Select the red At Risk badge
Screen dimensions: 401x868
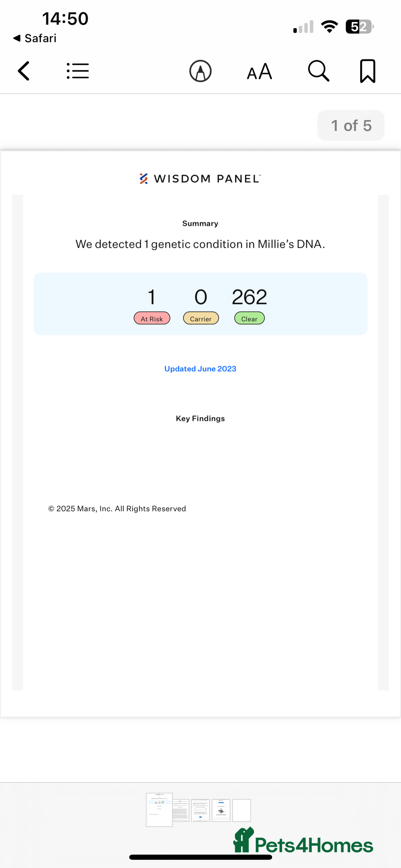click(x=152, y=318)
